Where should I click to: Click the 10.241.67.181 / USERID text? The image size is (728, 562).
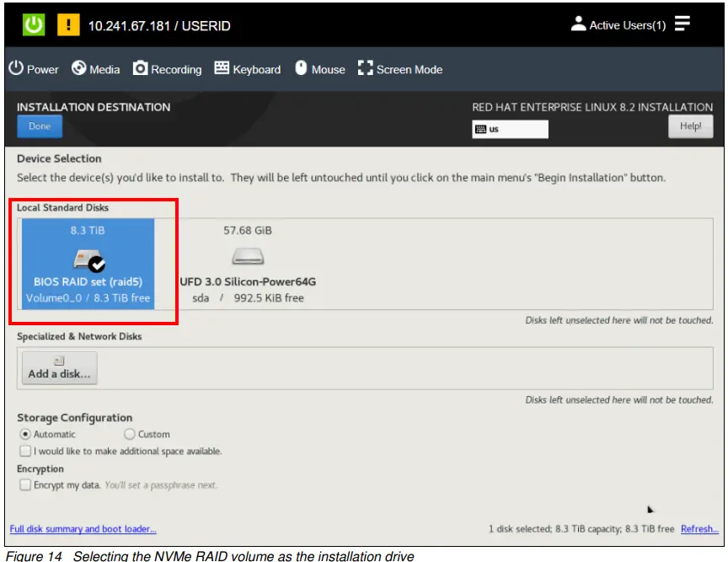point(159,25)
